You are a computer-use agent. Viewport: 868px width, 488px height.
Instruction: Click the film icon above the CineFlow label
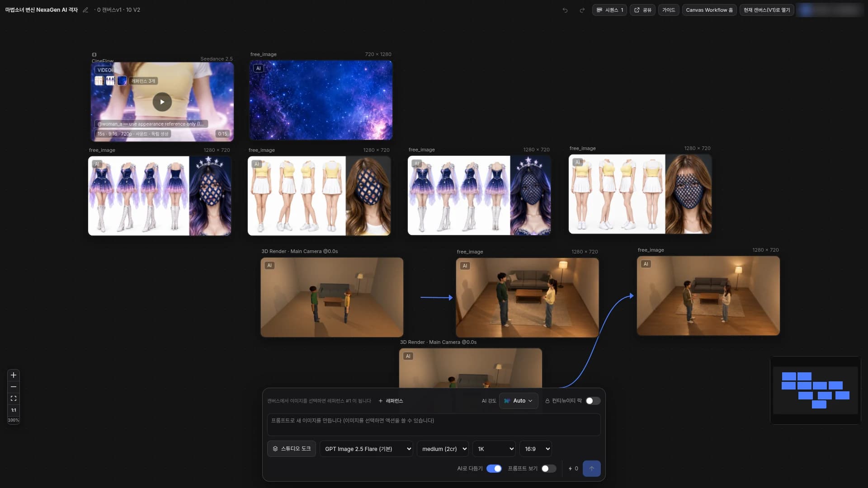(x=94, y=55)
